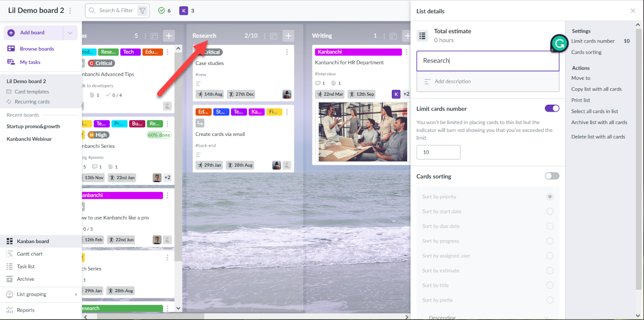Click Select all cards in list
The height and width of the screenshot is (320, 644).
pos(594,111)
